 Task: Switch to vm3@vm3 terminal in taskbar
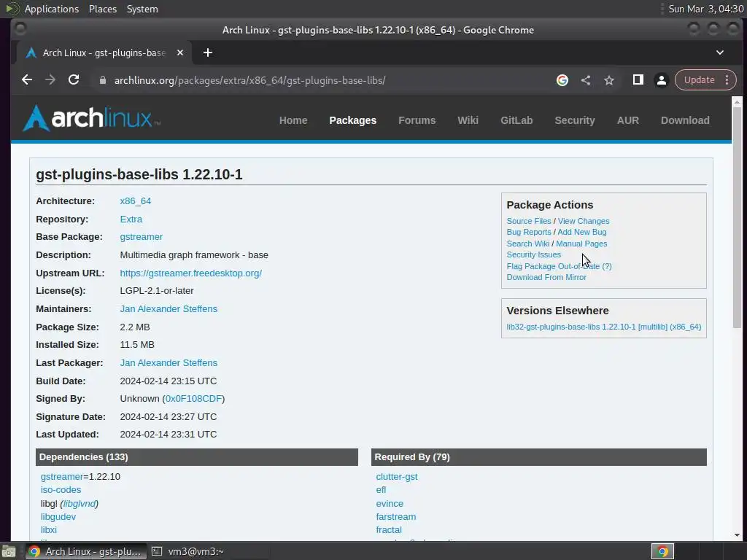[187, 551]
